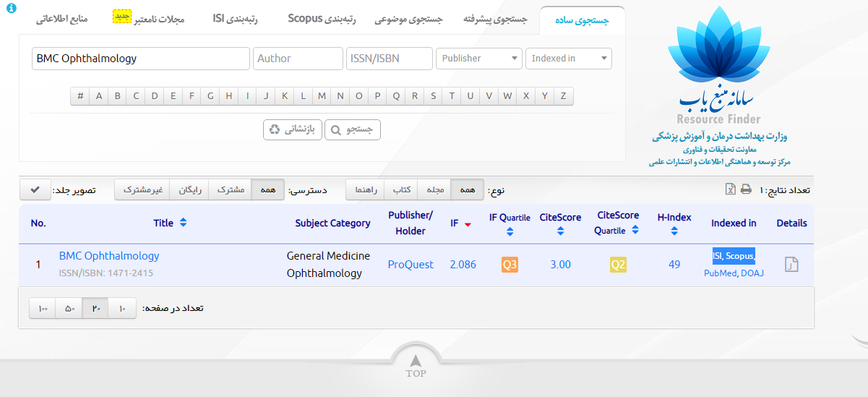Switch to جستجوی پیشرفته (advanced search) tab

point(495,20)
